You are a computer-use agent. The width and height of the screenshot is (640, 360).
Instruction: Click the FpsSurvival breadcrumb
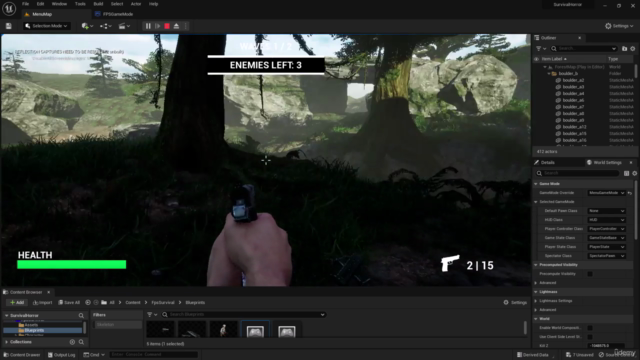tap(163, 302)
